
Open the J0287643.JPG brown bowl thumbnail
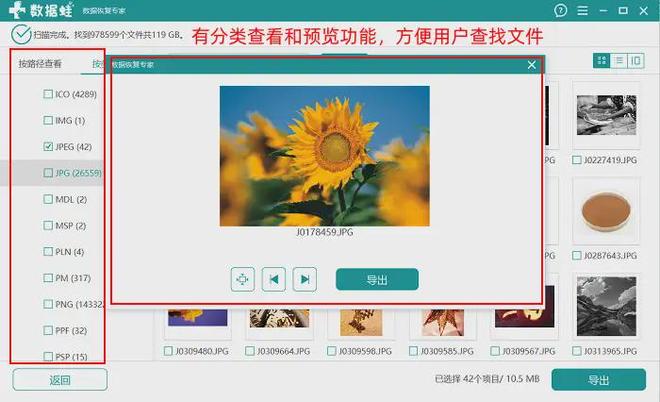coord(606,211)
